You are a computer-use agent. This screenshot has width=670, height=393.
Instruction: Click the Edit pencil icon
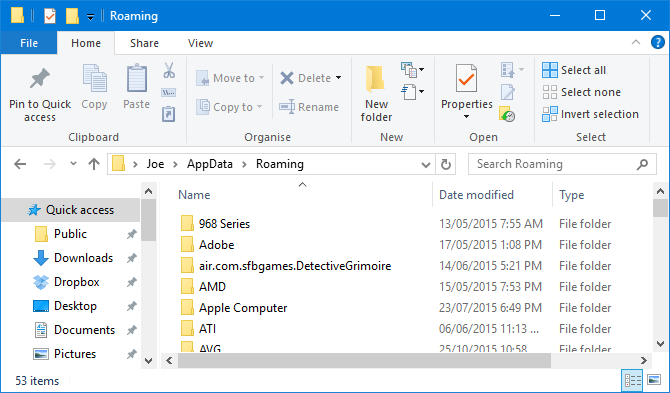508,92
